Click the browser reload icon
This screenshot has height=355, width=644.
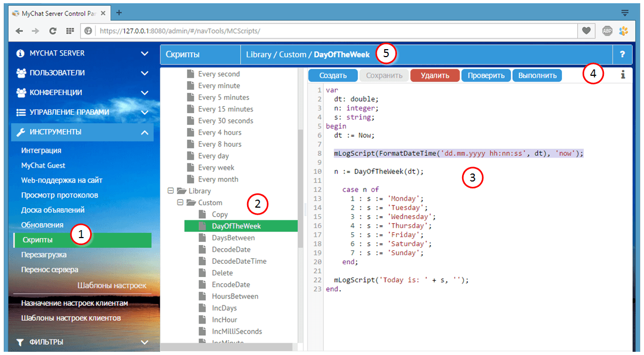click(x=53, y=31)
